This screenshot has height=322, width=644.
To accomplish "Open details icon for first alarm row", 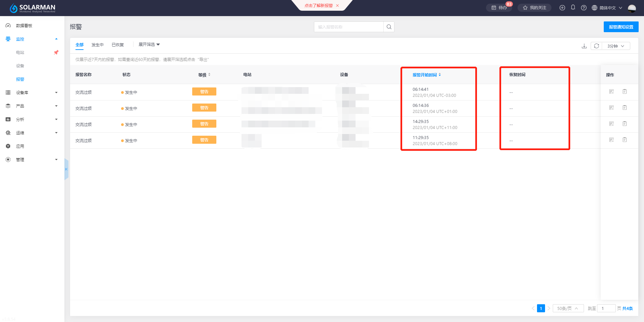I will pos(611,91).
